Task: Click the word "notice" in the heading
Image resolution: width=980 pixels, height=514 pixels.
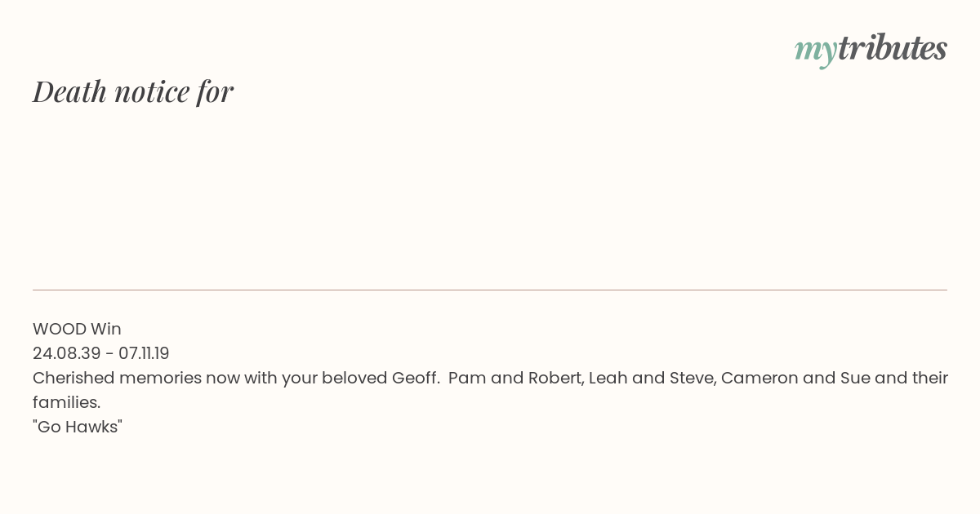Action: click(x=152, y=91)
